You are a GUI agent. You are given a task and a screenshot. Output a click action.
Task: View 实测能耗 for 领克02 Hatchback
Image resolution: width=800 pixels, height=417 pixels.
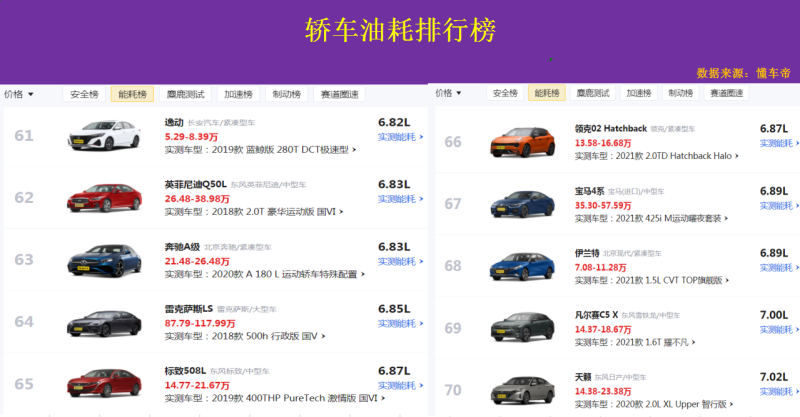(x=778, y=144)
